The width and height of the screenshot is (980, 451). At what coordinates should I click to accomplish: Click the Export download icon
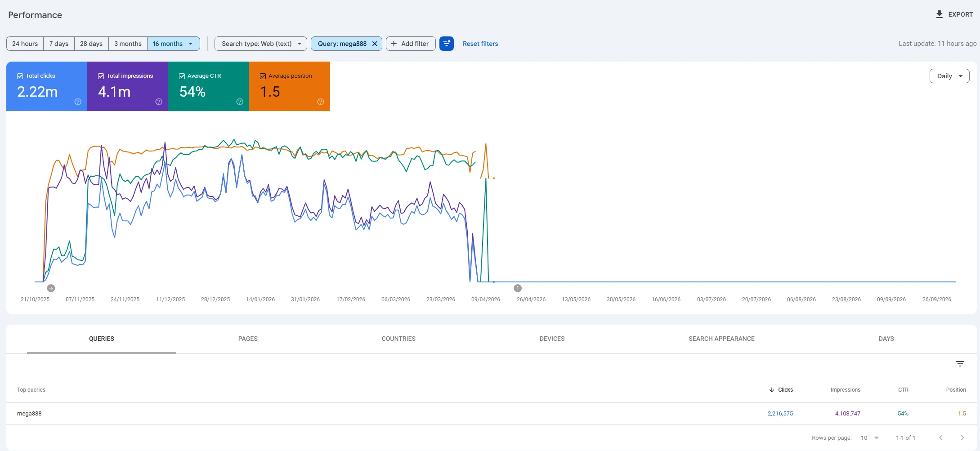939,14
